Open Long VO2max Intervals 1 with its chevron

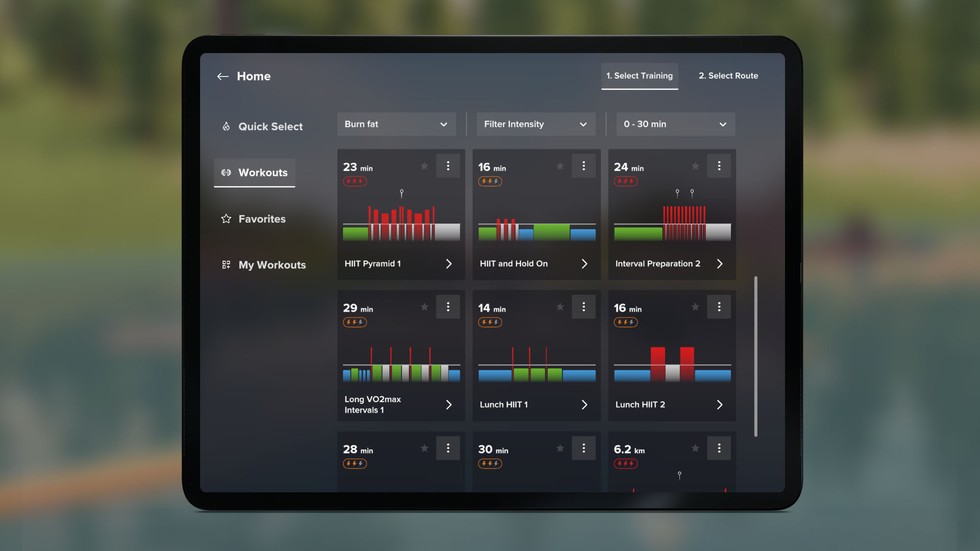(449, 405)
